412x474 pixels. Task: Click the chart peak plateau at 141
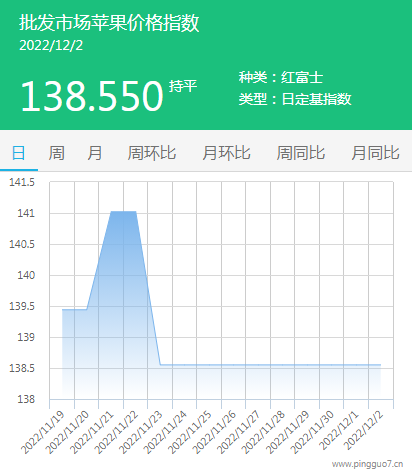point(123,211)
